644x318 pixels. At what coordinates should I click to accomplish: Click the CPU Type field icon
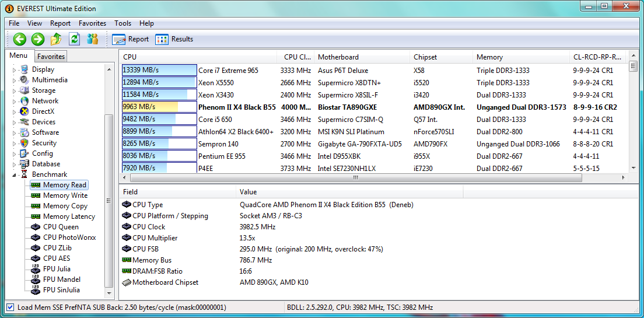tap(127, 205)
